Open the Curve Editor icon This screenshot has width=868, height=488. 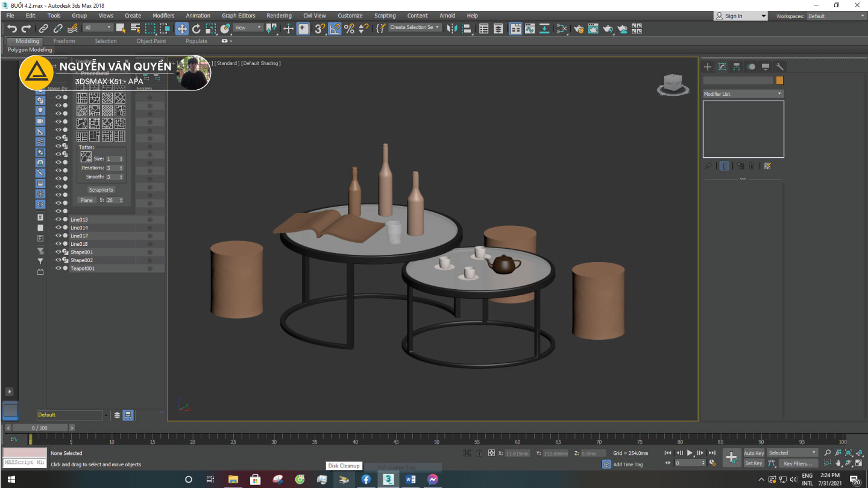(x=530, y=28)
